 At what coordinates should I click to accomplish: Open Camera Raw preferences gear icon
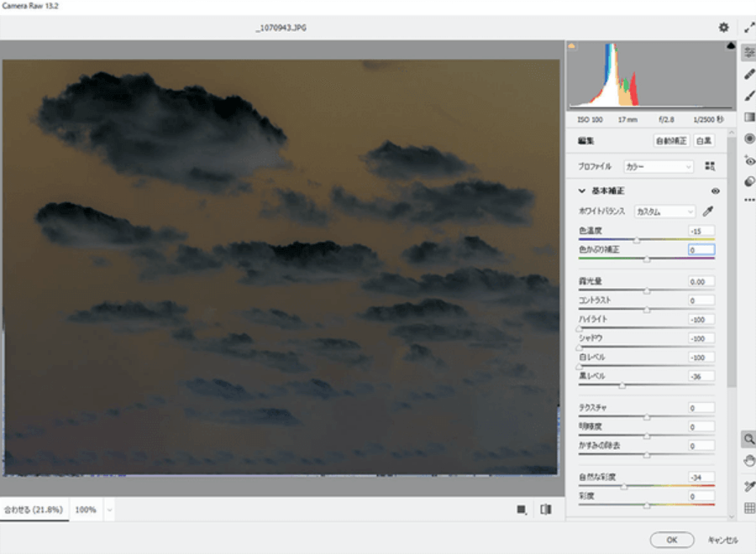point(723,28)
